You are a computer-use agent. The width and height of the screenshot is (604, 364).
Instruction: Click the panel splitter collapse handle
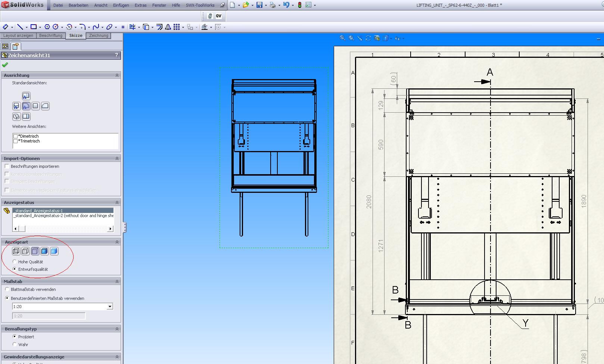(125, 227)
